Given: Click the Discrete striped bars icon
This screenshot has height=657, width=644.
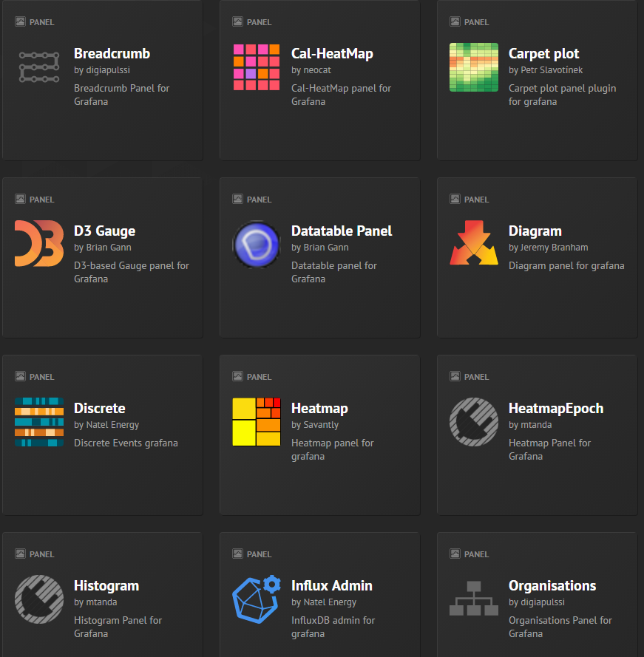Looking at the screenshot, I should coord(39,422).
